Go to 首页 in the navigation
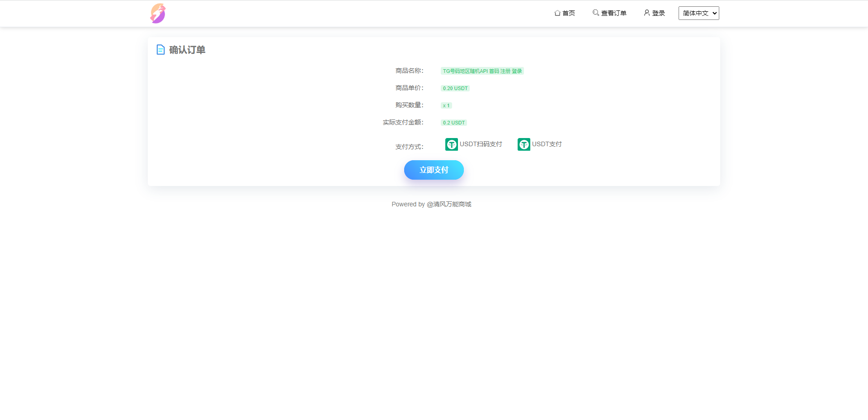Image resolution: width=868 pixels, height=420 pixels. point(568,13)
